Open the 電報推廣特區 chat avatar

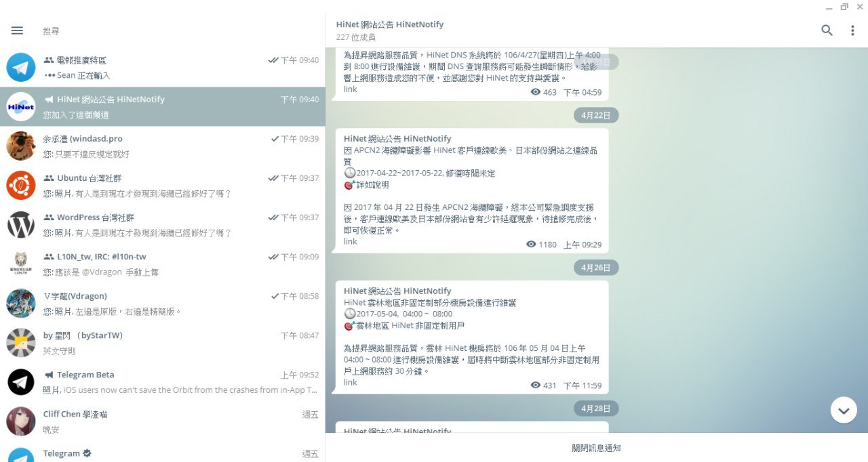pos(21,67)
